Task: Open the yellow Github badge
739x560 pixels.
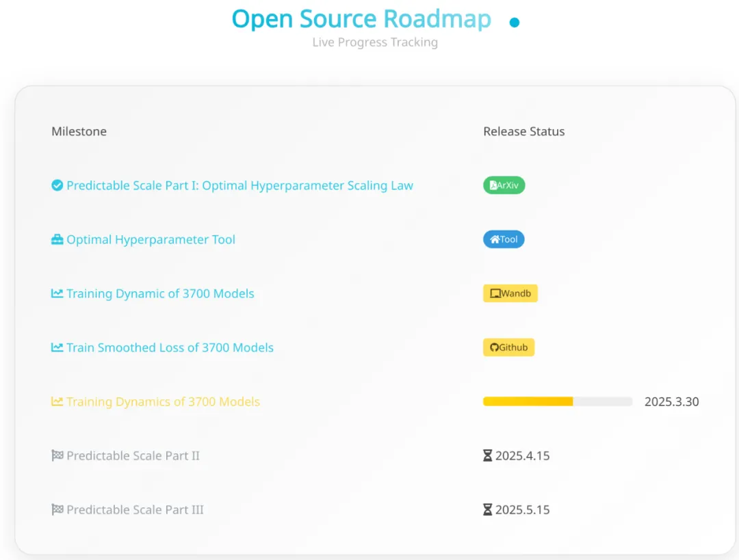Action: (508, 347)
